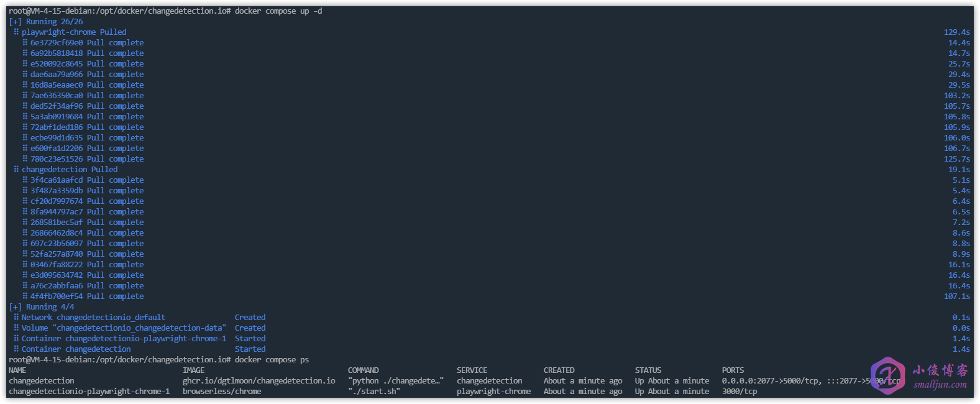Click 'Started' status for the changedetection container

pyautogui.click(x=250, y=349)
